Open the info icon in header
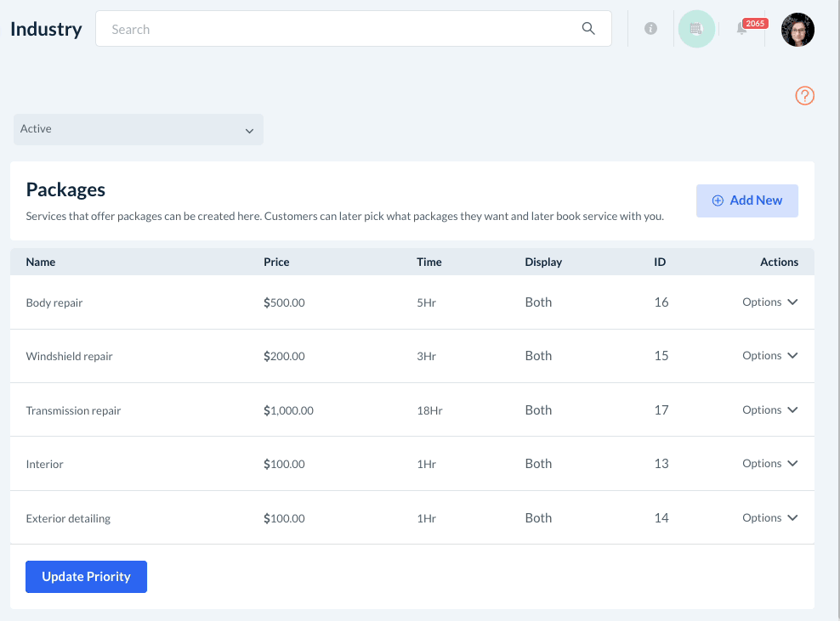Screen dimensions: 840x621 click(651, 29)
